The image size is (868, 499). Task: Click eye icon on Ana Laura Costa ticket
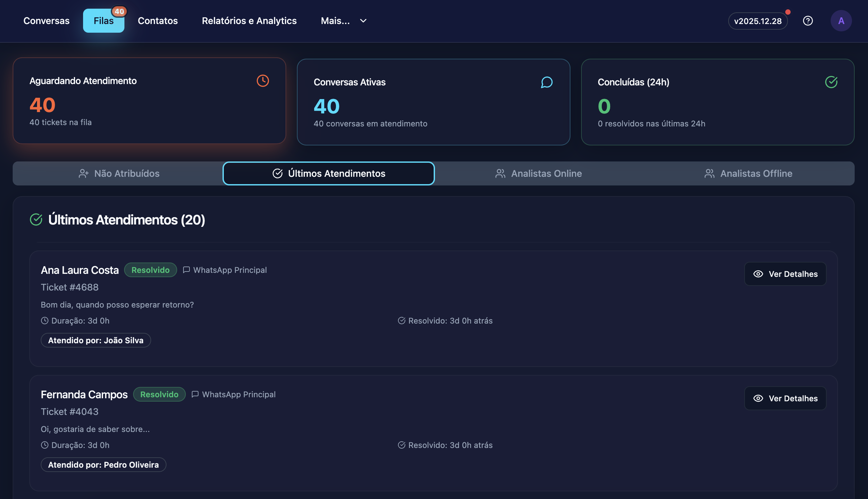click(x=758, y=274)
